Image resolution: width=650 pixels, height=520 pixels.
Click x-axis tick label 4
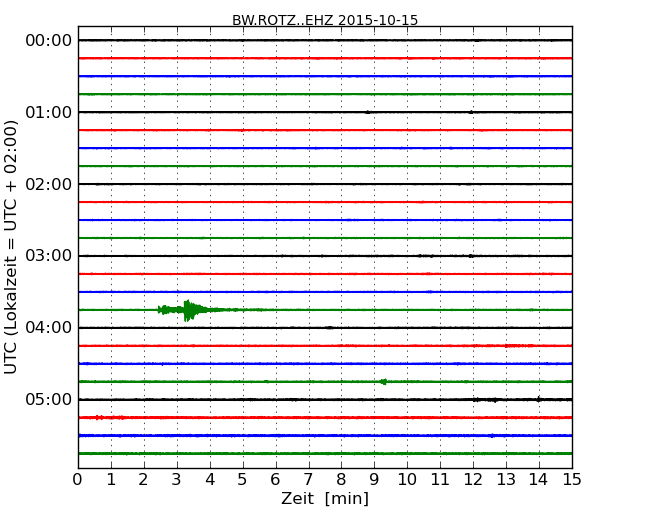coord(210,480)
